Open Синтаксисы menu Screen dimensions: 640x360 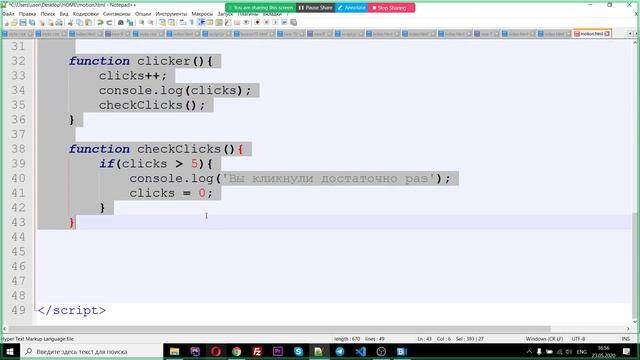(117, 14)
